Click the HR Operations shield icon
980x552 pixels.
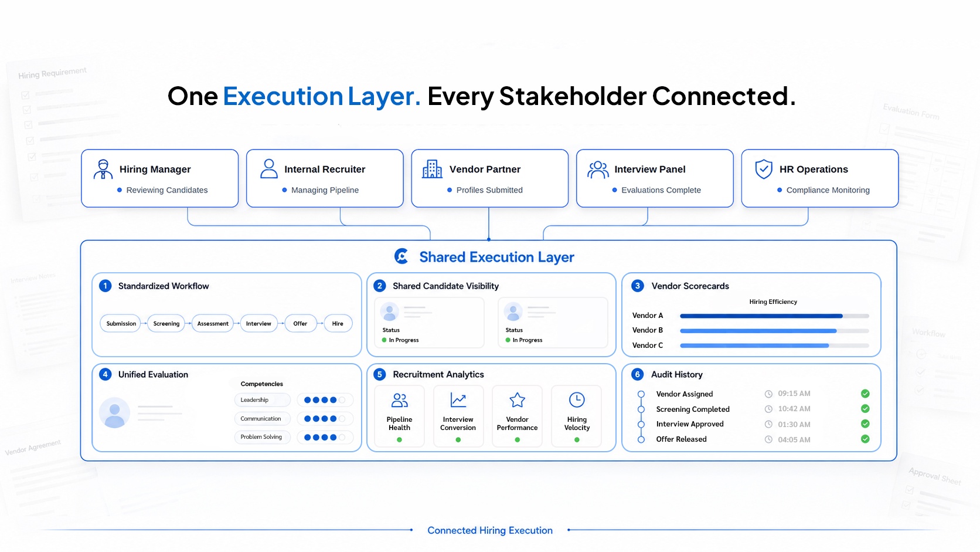pos(764,169)
